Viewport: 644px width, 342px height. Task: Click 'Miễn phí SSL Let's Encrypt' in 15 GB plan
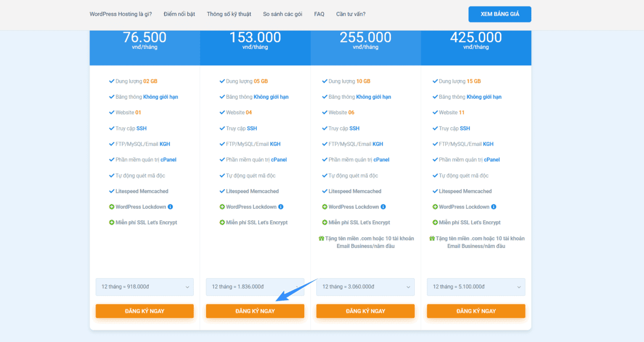coord(471,222)
